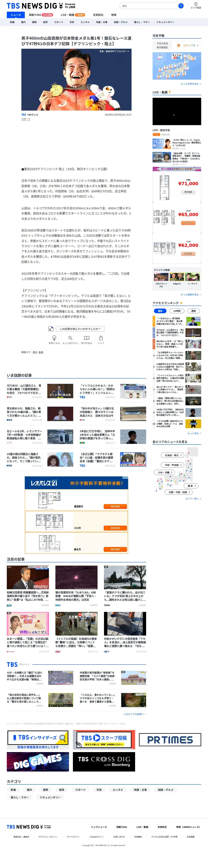The image size is (208, 868).
Task: Open the 地域 tab
Action: tap(114, 15)
